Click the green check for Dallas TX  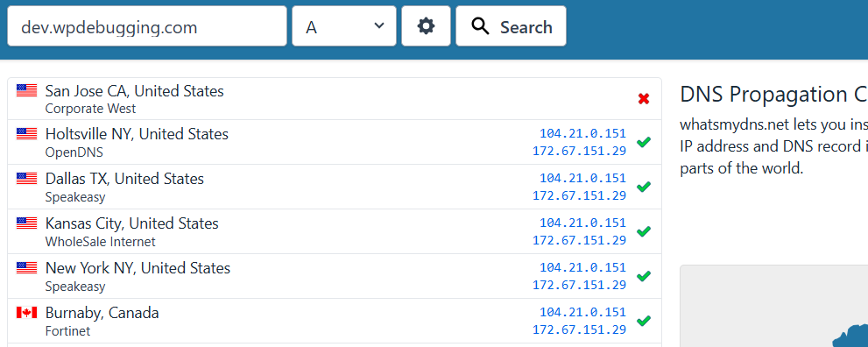[x=643, y=187]
